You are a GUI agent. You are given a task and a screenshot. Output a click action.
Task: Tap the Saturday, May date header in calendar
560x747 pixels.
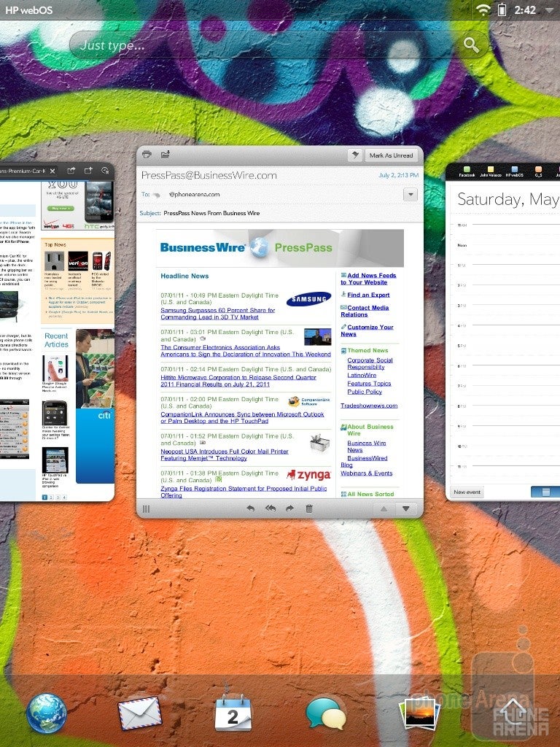point(508,199)
